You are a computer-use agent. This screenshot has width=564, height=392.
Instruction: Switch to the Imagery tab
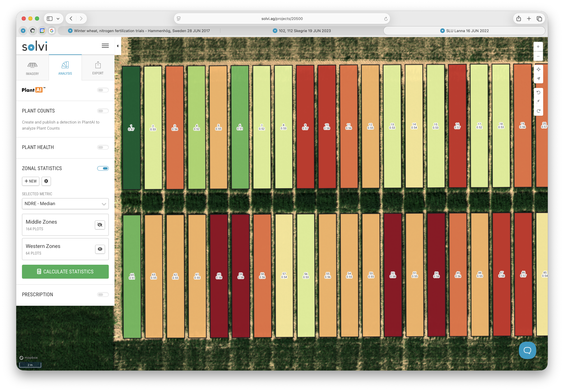[x=32, y=68]
